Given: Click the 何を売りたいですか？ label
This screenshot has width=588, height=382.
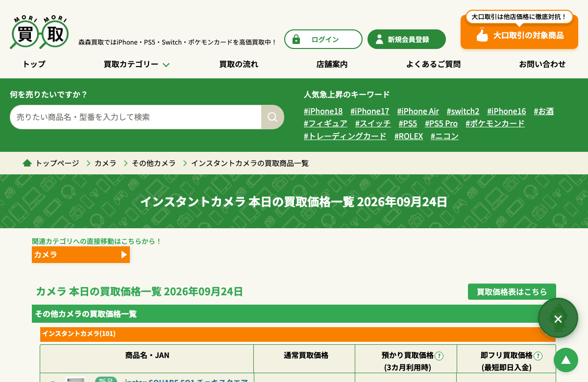Looking at the screenshot, I should coord(49,95).
